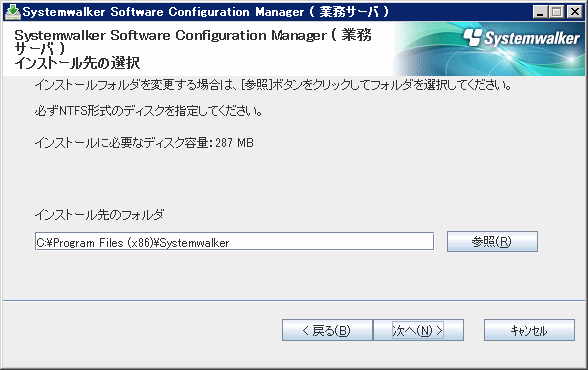This screenshot has height=370, width=588.
Task: Click the Systemwalker brand name in banner
Action: coord(532,38)
